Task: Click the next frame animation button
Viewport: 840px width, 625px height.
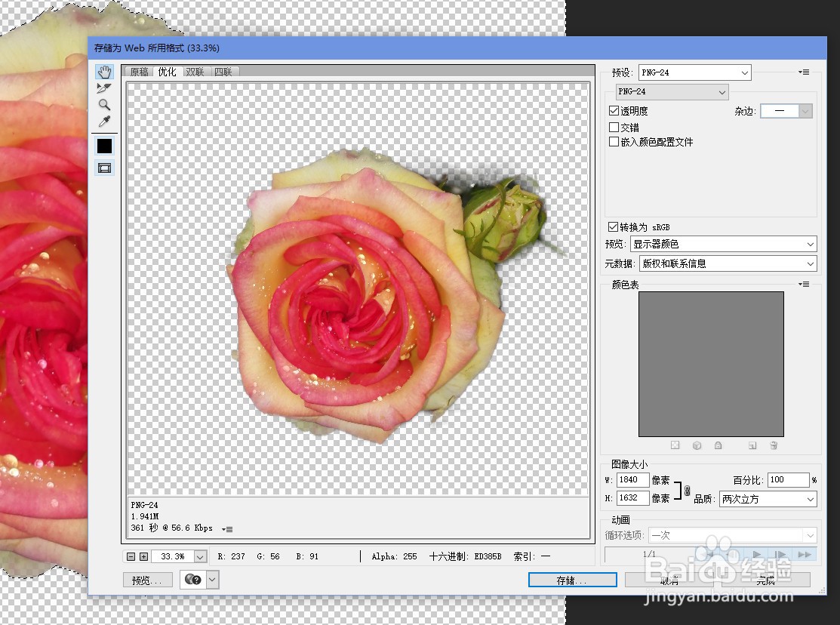Action: point(780,554)
